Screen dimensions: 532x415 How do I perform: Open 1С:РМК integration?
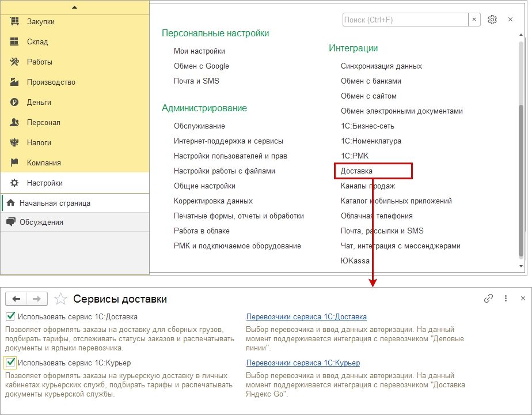pyautogui.click(x=355, y=156)
